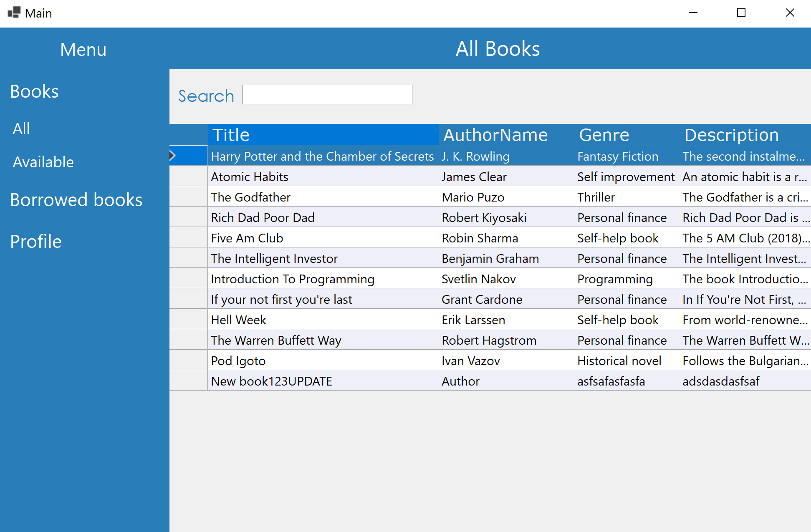Click Pod Igoto description cell

(745, 361)
